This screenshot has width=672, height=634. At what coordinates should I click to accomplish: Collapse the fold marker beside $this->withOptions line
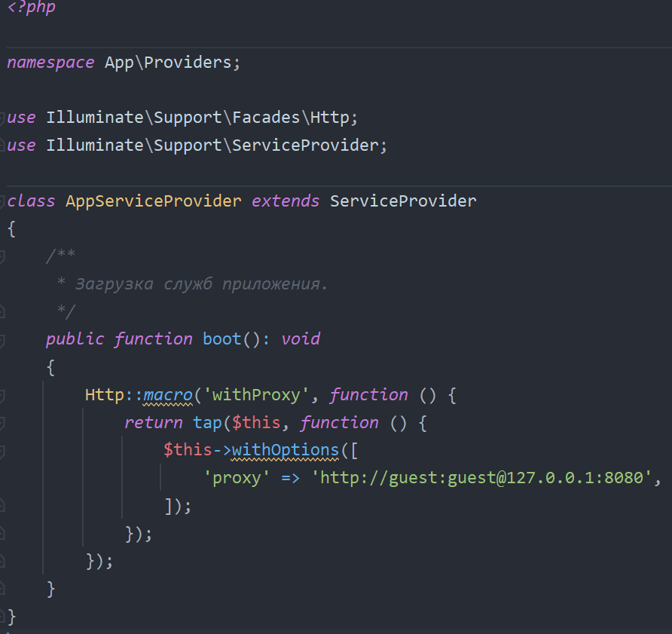pyautogui.click(x=2, y=452)
